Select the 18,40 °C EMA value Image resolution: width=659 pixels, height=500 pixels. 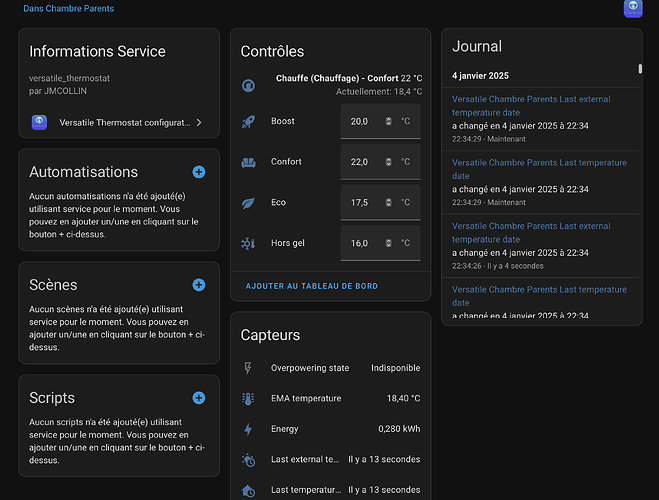point(403,398)
